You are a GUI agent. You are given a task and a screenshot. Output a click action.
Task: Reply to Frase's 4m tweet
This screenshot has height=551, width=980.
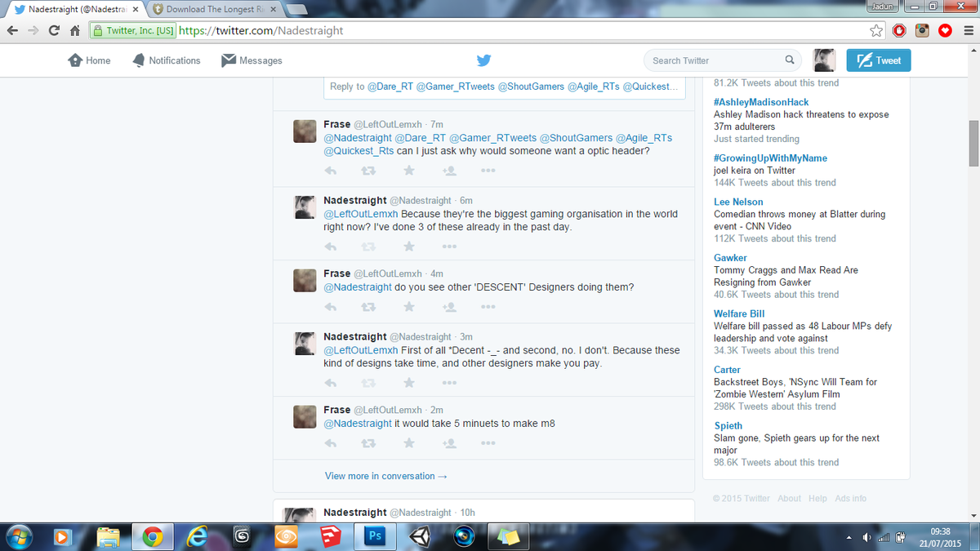(331, 307)
